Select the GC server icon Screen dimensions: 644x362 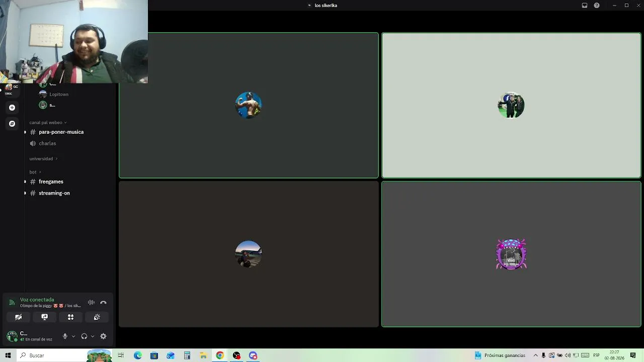(11, 89)
